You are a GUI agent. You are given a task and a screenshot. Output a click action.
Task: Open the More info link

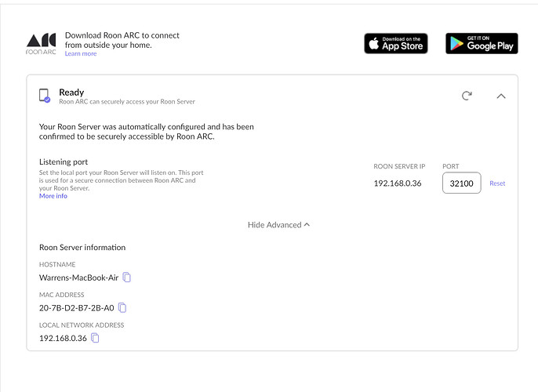tap(53, 196)
